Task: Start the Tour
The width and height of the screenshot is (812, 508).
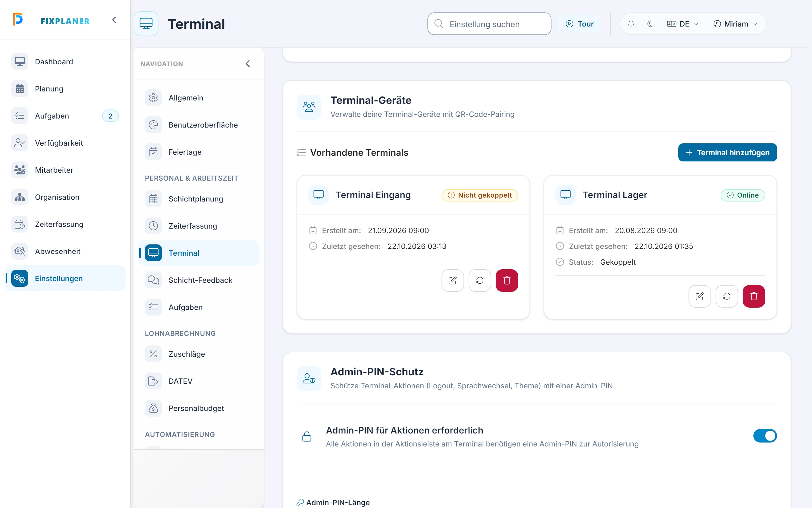Action: (x=579, y=24)
